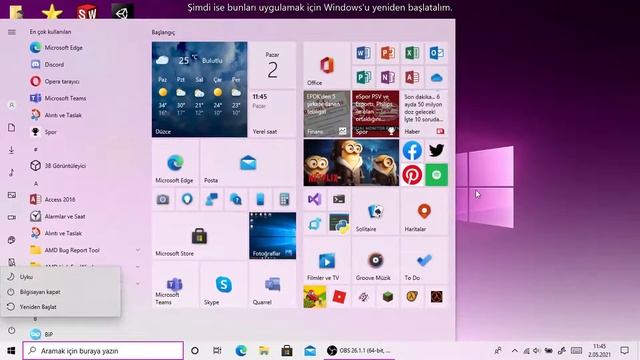
Task: Open the PowerPoint tile
Action: (387, 53)
